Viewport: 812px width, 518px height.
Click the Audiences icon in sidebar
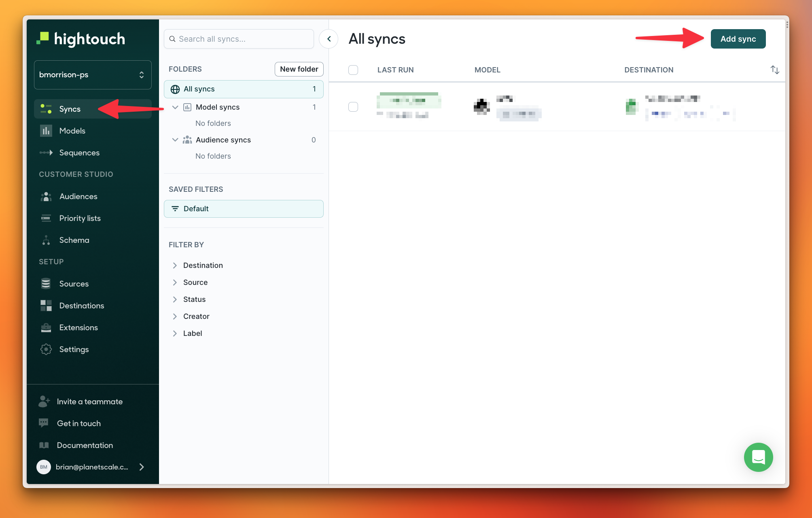coord(46,196)
